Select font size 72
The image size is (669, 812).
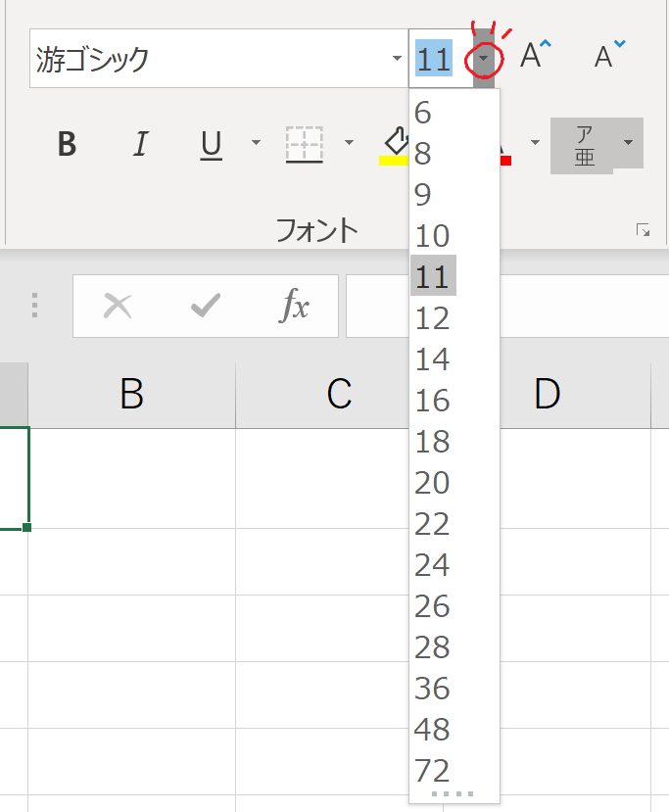tap(454, 770)
